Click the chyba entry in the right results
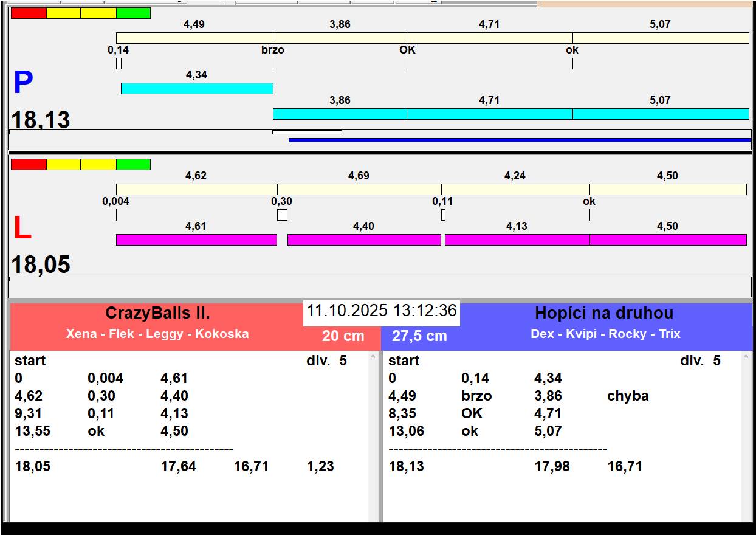The height and width of the screenshot is (535, 756). [628, 396]
